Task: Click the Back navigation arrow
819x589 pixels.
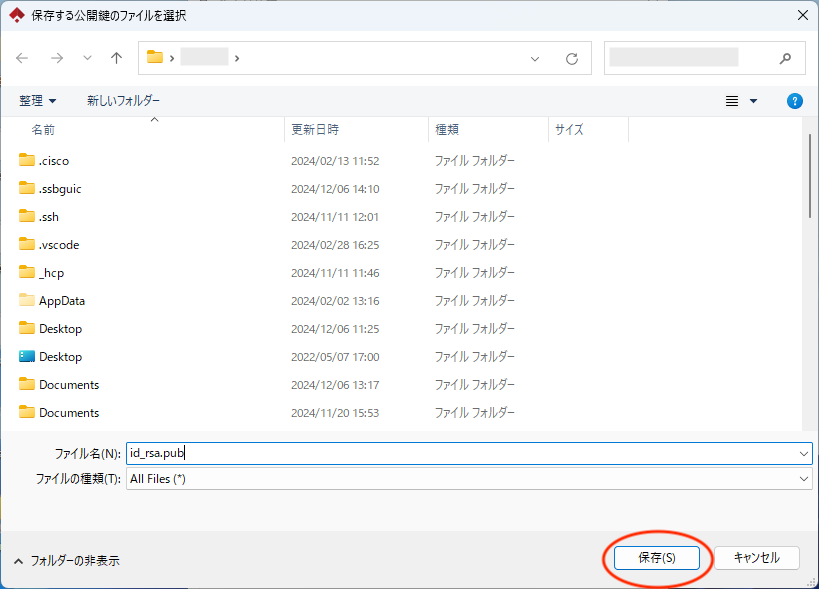Action: [23, 58]
